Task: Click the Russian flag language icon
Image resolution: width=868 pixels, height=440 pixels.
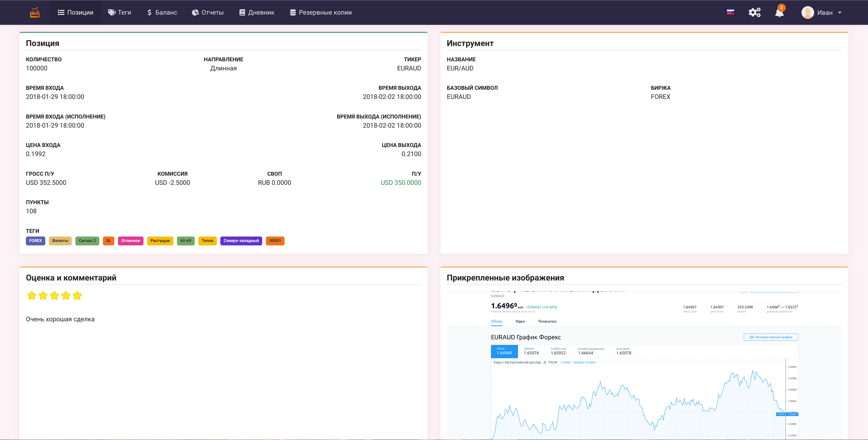Action: click(730, 13)
